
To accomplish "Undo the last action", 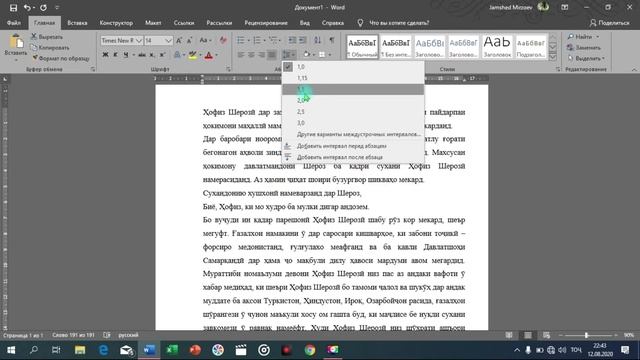I will coord(27,7).
